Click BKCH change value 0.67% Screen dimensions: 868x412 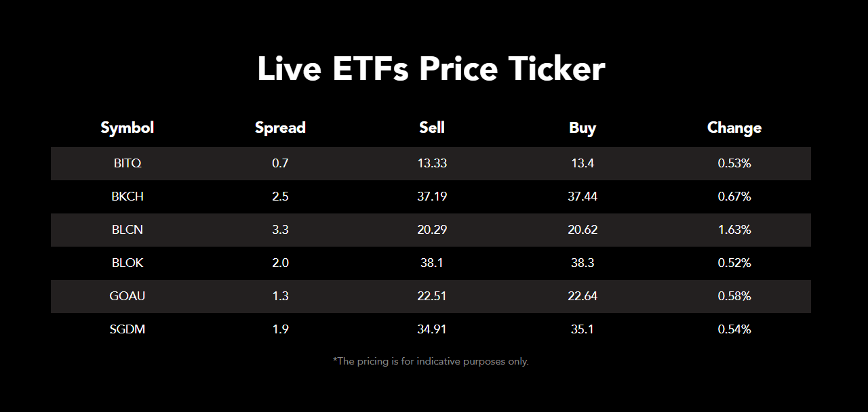pyautogui.click(x=734, y=197)
